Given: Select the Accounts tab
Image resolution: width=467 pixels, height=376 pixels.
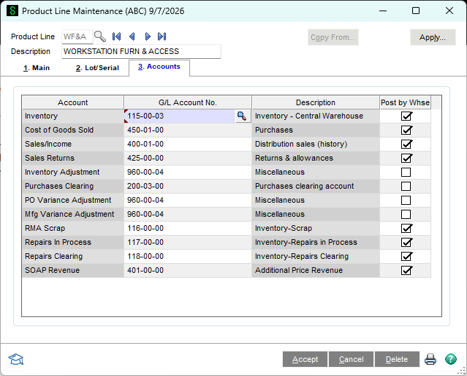Looking at the screenshot, I should [x=159, y=67].
